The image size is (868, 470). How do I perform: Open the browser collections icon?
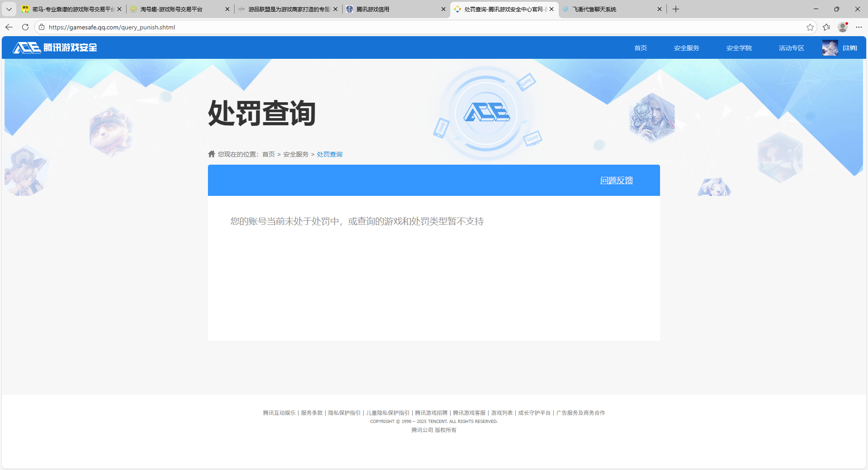827,27
